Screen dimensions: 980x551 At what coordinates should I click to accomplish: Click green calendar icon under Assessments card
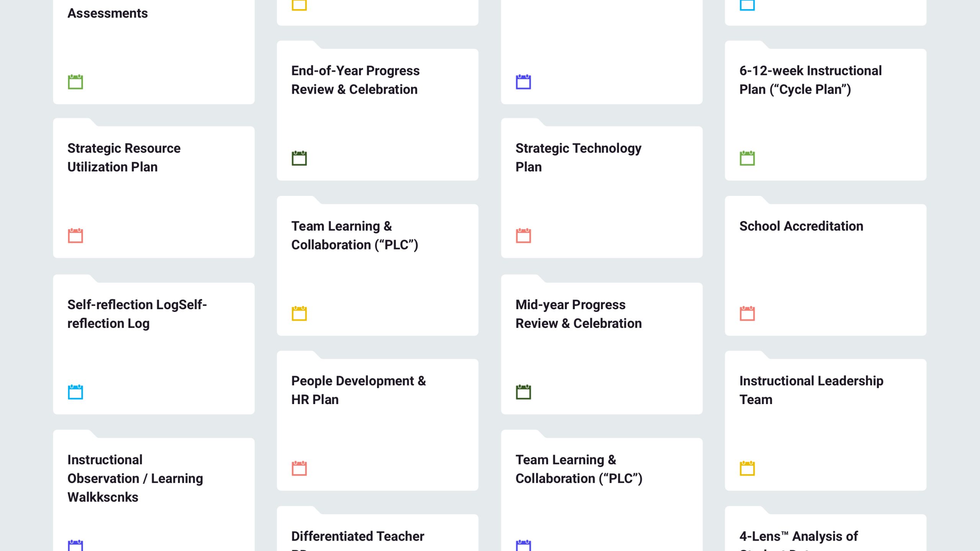75,82
